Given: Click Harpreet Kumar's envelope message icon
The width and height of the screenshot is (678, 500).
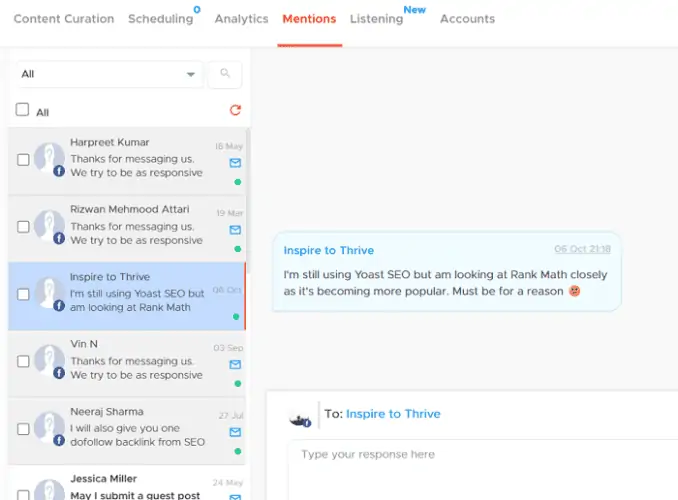Looking at the screenshot, I should click(x=235, y=163).
